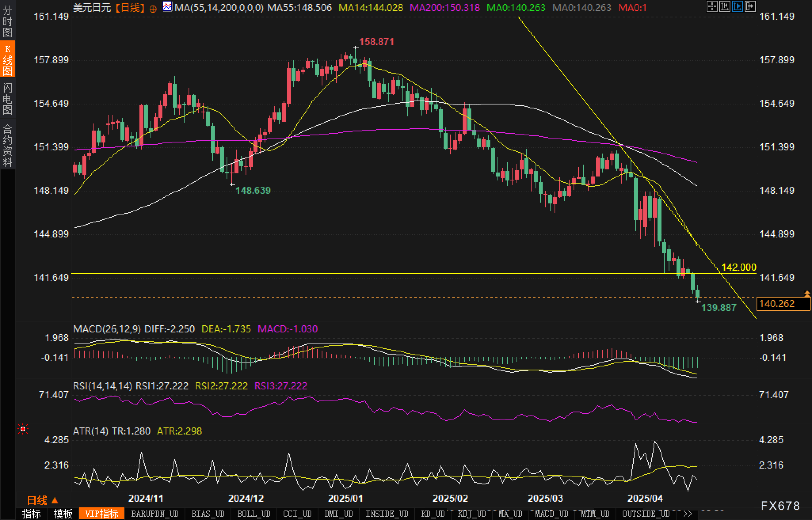Switch to 闪电图 view in left sidebar

(x=8, y=99)
